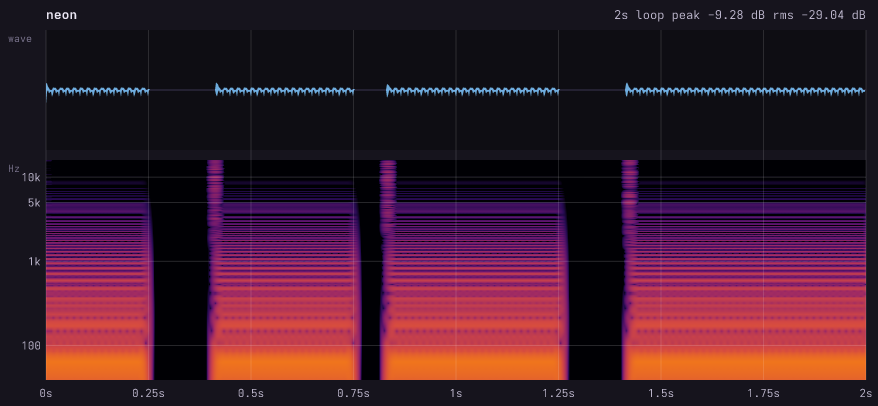Viewport: 878px width, 406px height.
Task: Click the 0.75s time axis label
Action: point(353,393)
